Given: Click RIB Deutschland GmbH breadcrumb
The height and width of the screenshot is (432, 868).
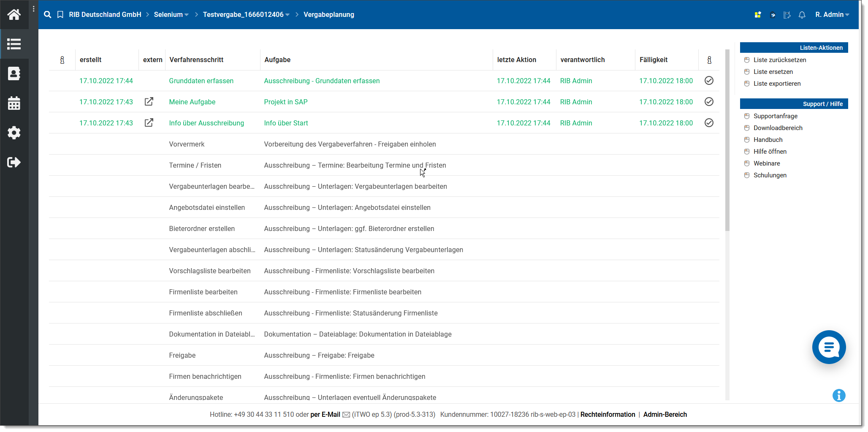Looking at the screenshot, I should pos(105,14).
